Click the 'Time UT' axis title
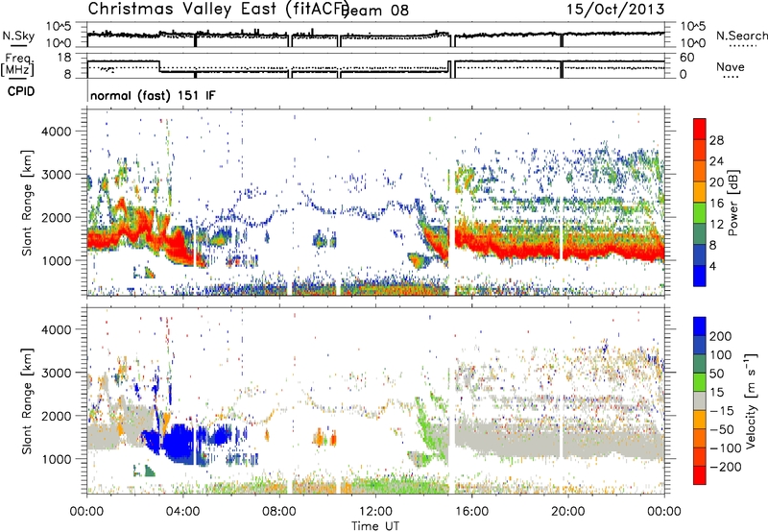The height and width of the screenshot is (532, 768). click(x=375, y=526)
